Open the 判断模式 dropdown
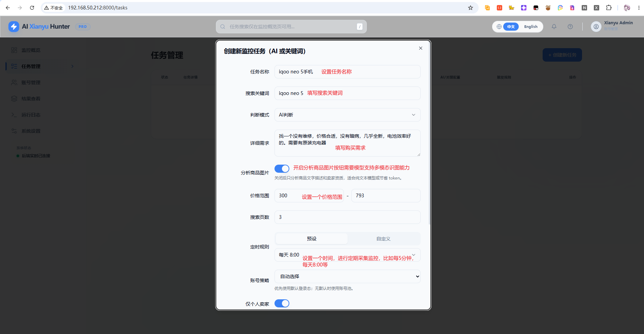 tap(348, 115)
